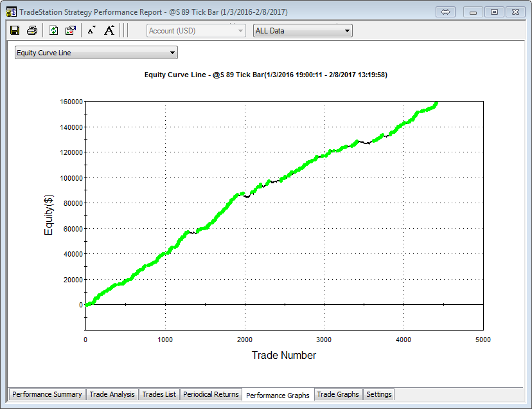Switch to the Settings tab

378,394
